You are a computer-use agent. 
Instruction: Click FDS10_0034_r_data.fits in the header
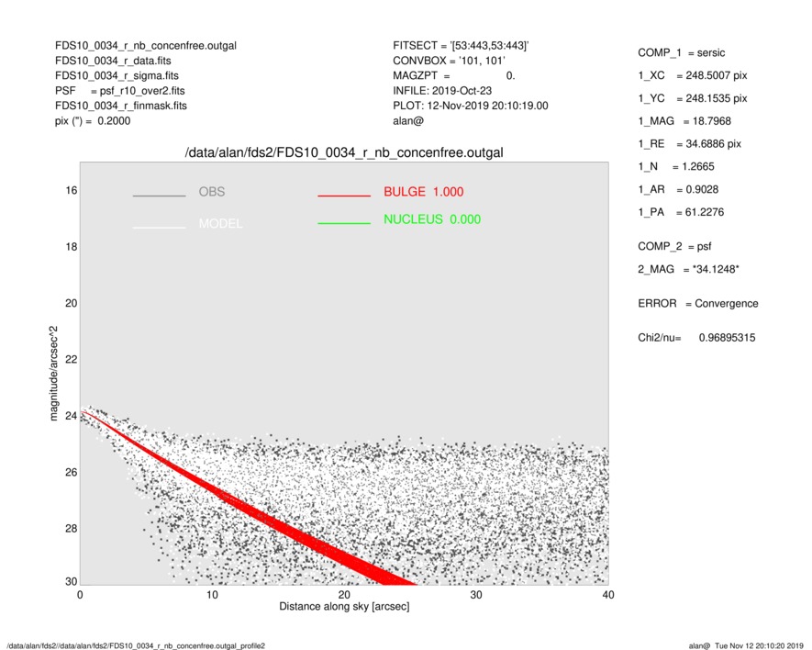coord(118,61)
